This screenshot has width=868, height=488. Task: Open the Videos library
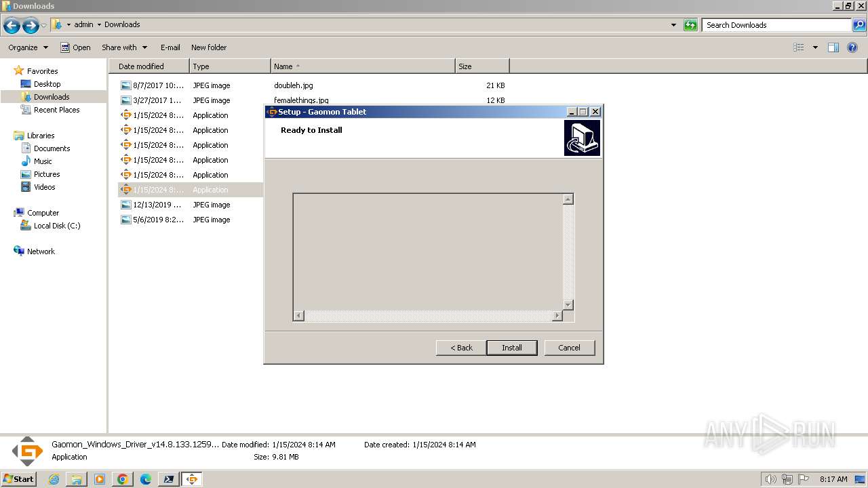(45, 187)
